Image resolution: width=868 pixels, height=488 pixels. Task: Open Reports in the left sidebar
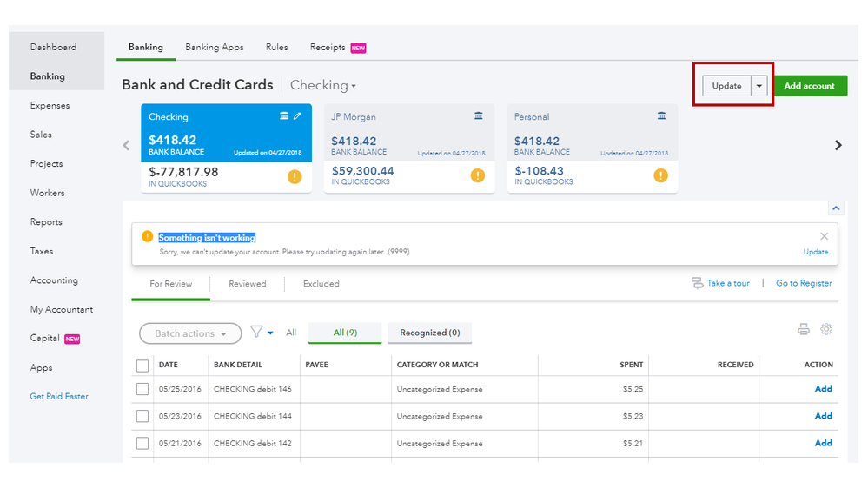pyautogui.click(x=46, y=222)
